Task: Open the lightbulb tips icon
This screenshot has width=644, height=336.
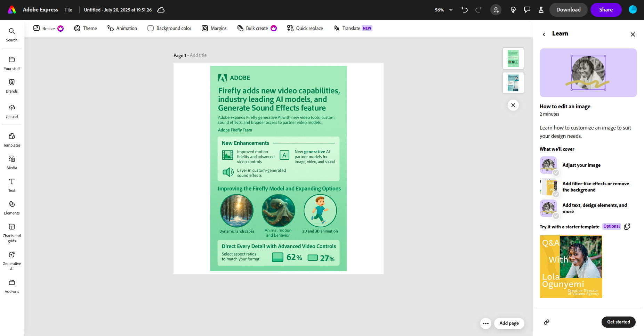Action: 513,10
